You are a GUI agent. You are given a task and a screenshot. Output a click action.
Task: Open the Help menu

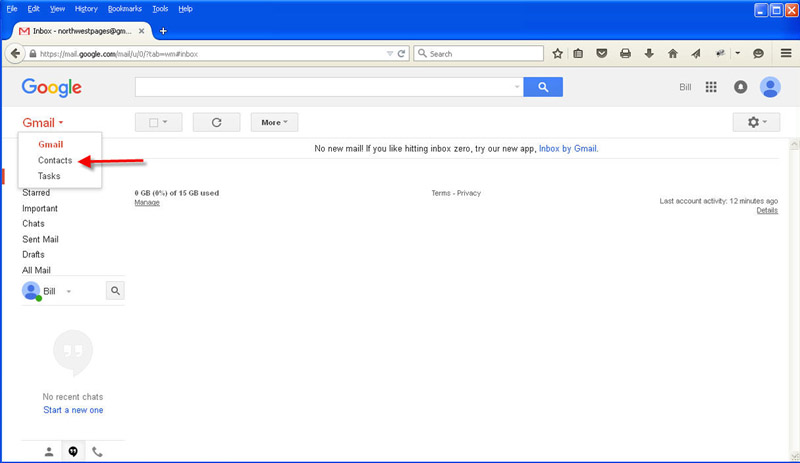(x=185, y=9)
